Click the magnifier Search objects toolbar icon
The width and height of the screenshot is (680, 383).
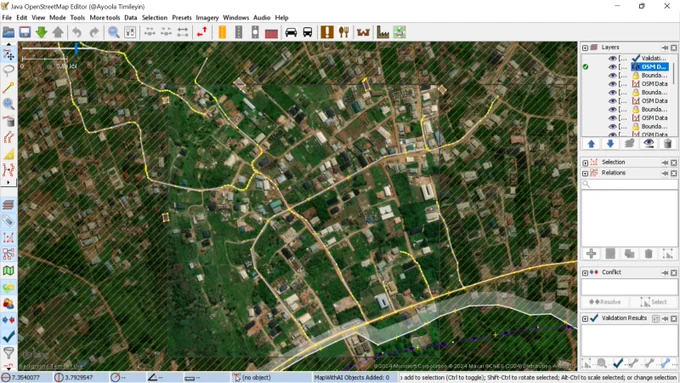tap(114, 32)
